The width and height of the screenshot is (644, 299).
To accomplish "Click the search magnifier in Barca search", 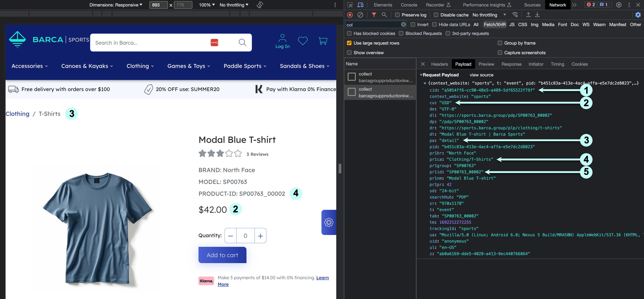I will click(243, 42).
